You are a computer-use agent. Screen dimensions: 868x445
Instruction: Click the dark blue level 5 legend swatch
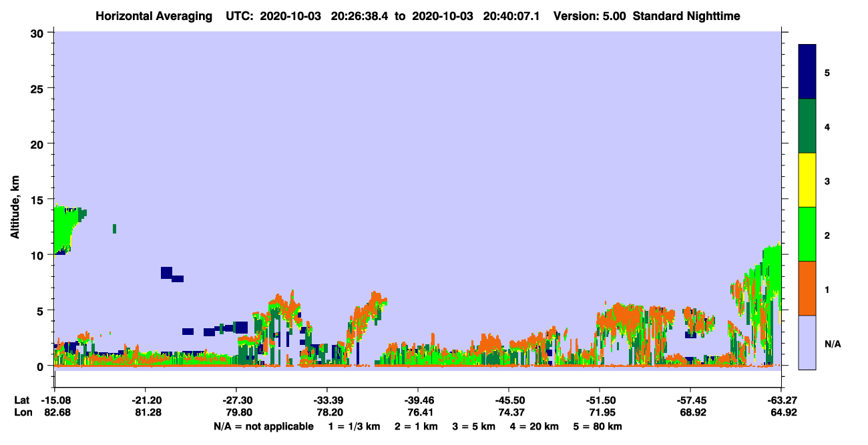807,72
